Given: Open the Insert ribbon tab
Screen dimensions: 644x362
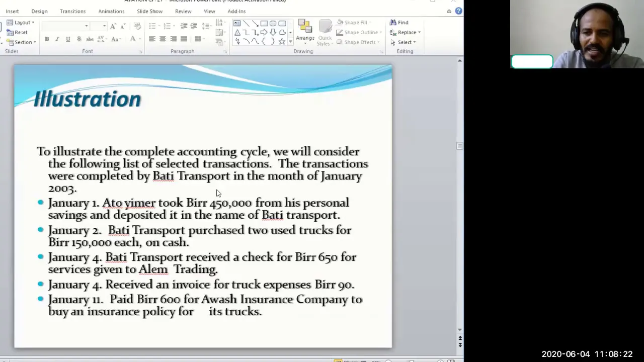Looking at the screenshot, I should pos(12,11).
